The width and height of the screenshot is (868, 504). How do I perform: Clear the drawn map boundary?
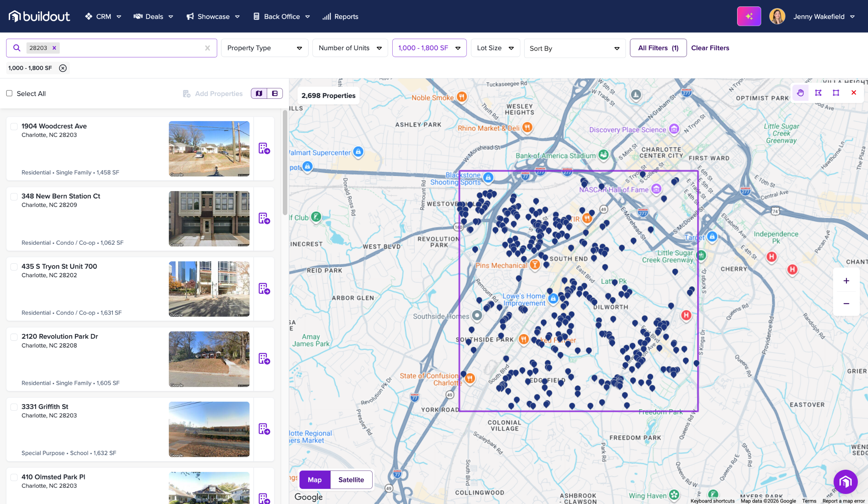[853, 92]
